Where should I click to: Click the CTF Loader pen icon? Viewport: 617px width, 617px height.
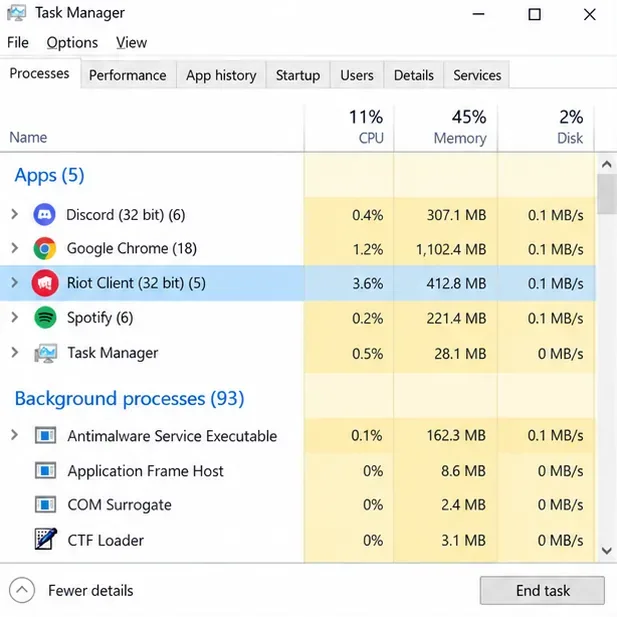pos(46,539)
